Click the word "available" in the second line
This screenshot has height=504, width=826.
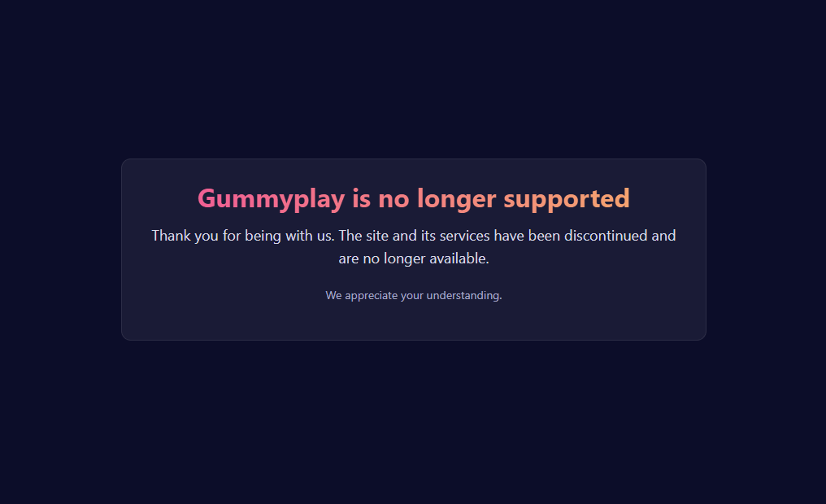pyautogui.click(x=458, y=259)
